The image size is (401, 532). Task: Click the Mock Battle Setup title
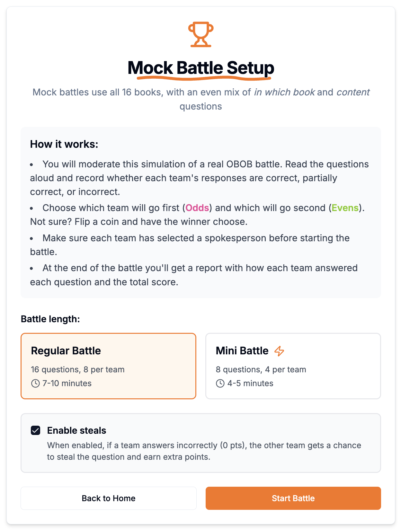point(201,68)
